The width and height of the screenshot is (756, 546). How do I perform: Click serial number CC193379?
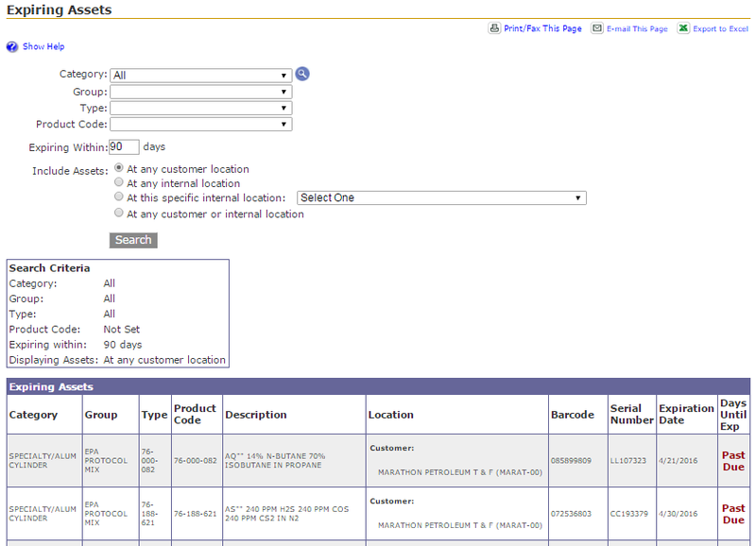point(629,514)
